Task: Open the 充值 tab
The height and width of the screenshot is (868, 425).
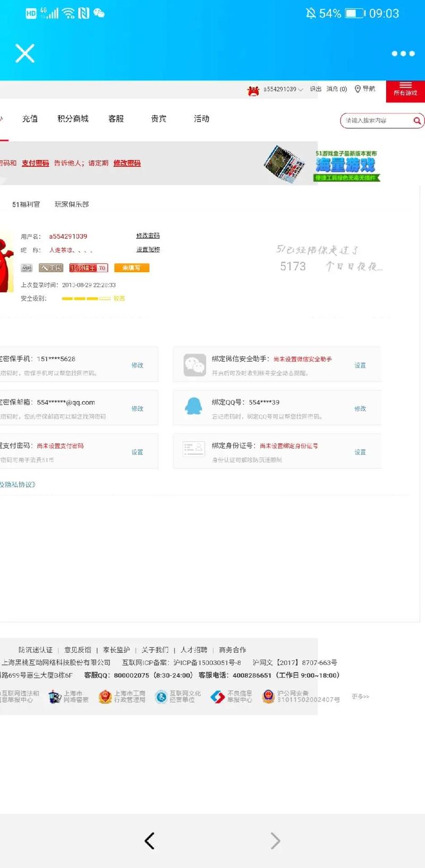Action: point(30,118)
